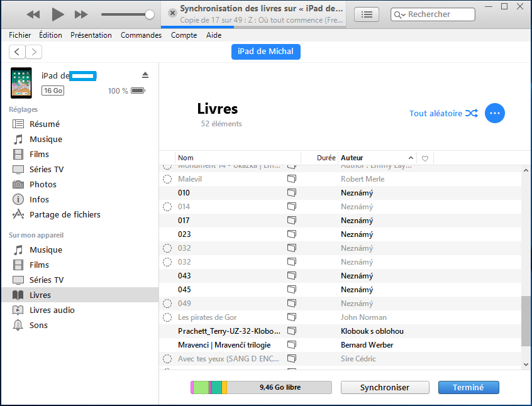Open the blue three-dots more button
The width and height of the screenshot is (532, 406).
[495, 113]
